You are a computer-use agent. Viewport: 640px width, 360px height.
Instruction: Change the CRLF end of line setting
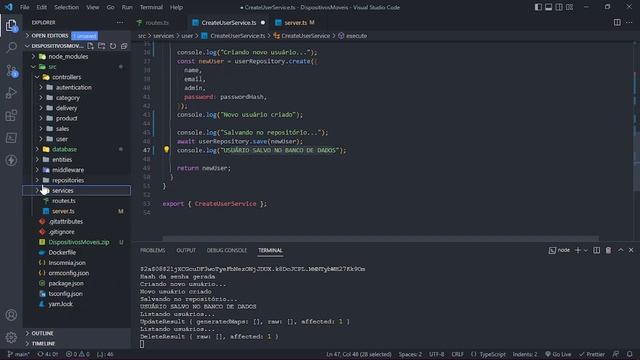coord(457,354)
